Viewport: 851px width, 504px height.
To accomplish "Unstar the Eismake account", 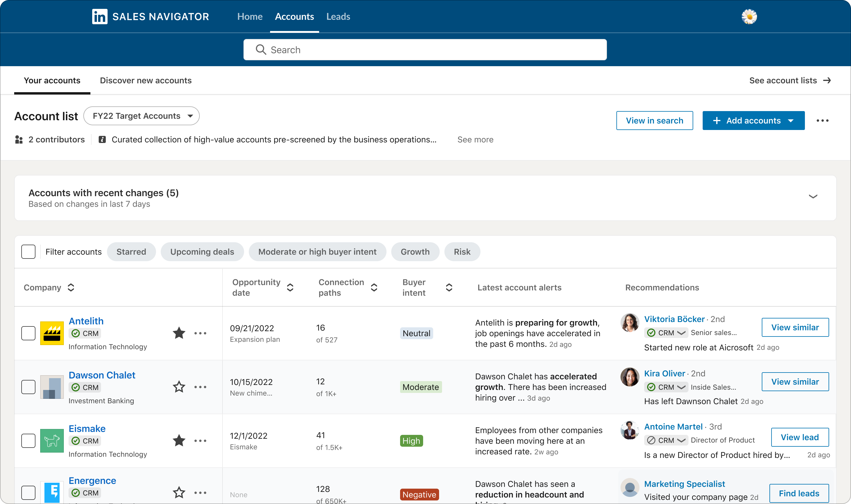I will point(179,440).
